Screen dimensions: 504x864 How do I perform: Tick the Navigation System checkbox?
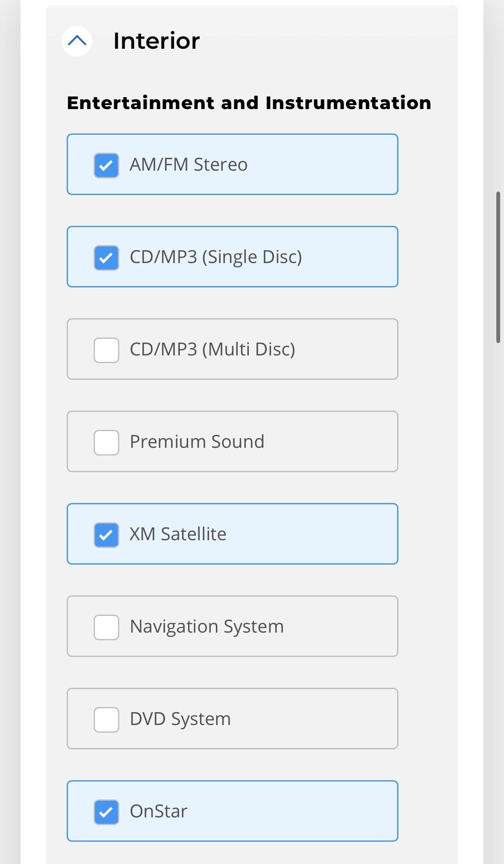point(106,627)
